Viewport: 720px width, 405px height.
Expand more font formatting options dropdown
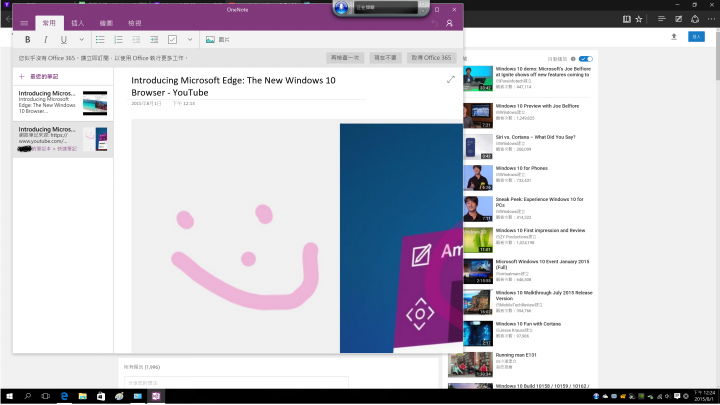pos(82,39)
